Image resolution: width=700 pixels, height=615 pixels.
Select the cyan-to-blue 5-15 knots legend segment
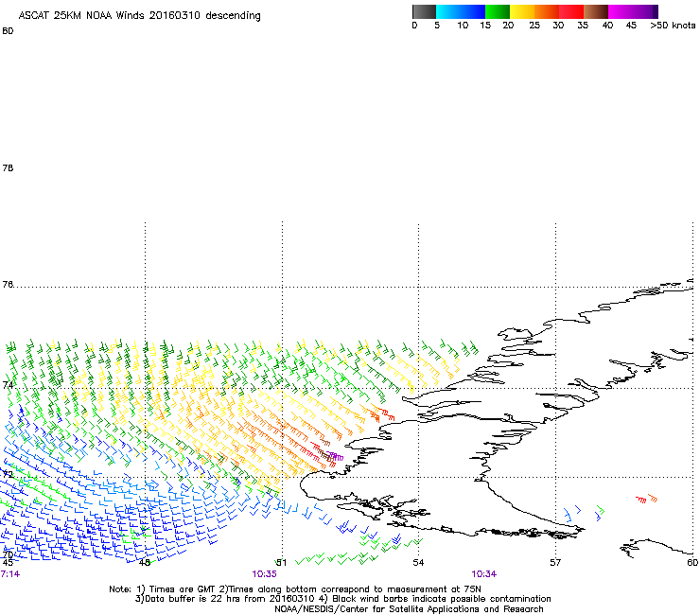pos(461,11)
